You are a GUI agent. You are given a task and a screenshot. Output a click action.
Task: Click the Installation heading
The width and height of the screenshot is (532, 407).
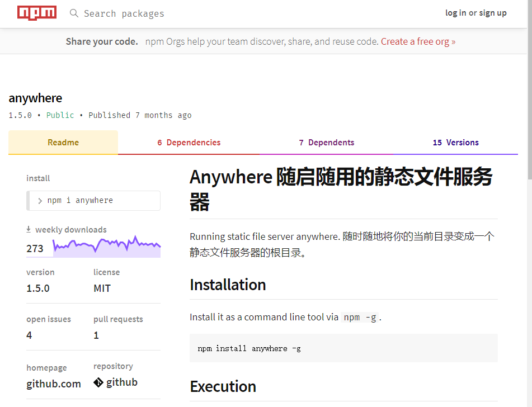228,285
